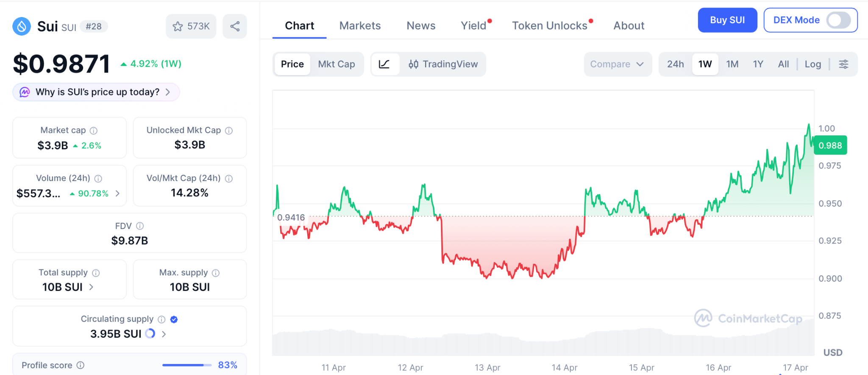Switch to Token Unlocks tab
Image resolution: width=868 pixels, height=375 pixels.
(x=549, y=26)
